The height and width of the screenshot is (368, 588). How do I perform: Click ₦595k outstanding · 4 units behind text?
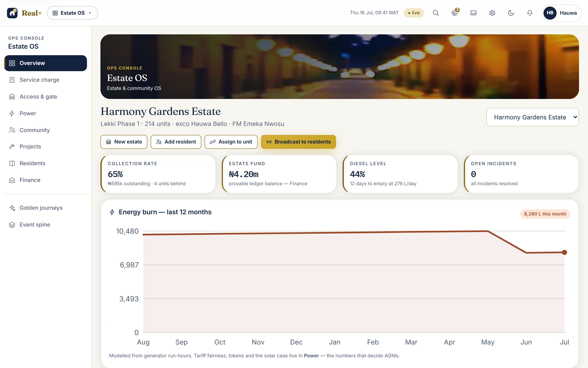pos(147,184)
